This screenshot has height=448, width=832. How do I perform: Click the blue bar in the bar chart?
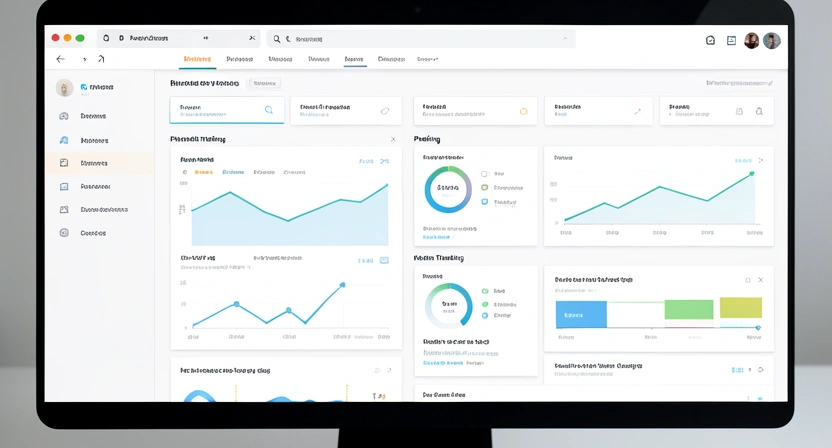tap(581, 314)
